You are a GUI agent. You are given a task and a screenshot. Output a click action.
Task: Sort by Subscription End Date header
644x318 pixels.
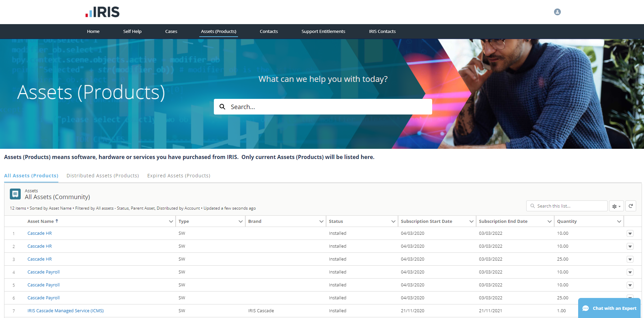tap(503, 221)
